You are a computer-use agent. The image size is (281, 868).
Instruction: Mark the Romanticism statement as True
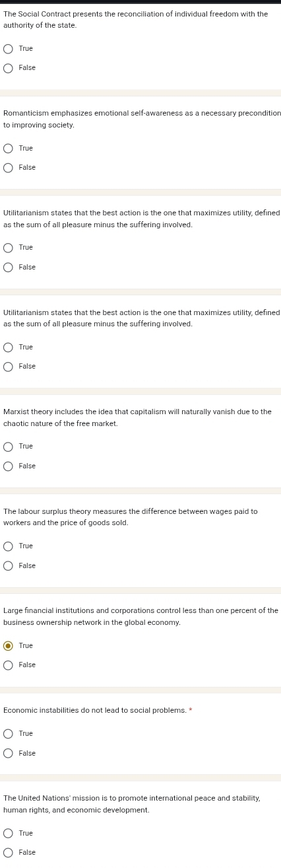coord(9,149)
